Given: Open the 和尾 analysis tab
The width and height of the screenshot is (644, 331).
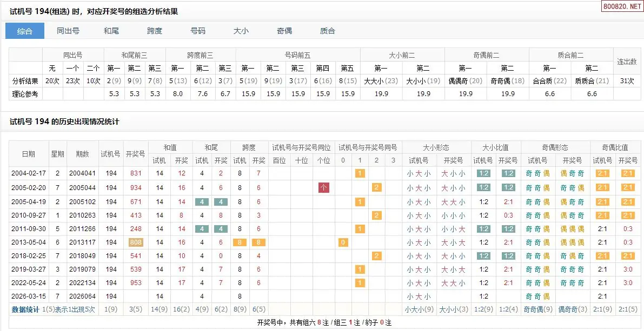Looking at the screenshot, I should click(x=111, y=31).
